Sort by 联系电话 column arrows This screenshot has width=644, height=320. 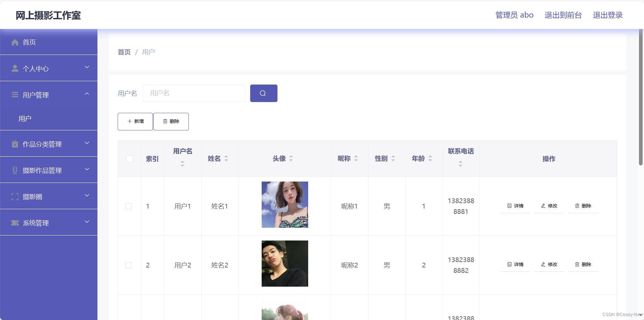coord(461,164)
